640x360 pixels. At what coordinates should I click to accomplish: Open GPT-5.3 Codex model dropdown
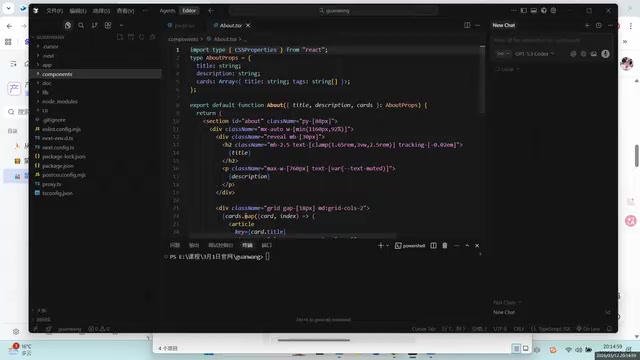click(535, 53)
